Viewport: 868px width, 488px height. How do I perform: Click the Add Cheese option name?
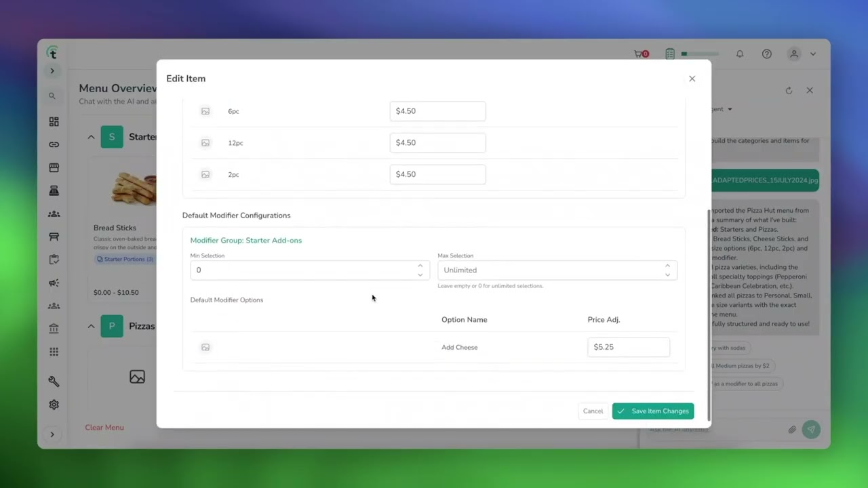[x=460, y=347]
